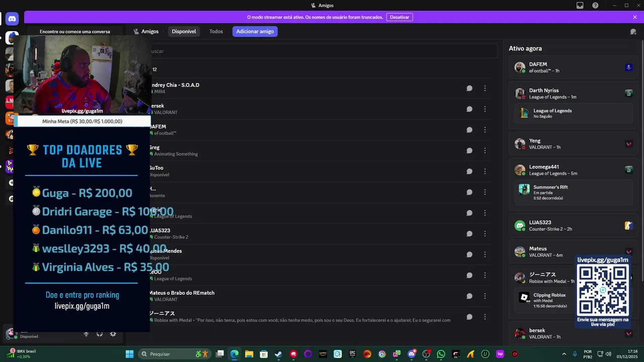The height and width of the screenshot is (362, 644).
Task: Open the Windows Start menu
Action: (129, 354)
